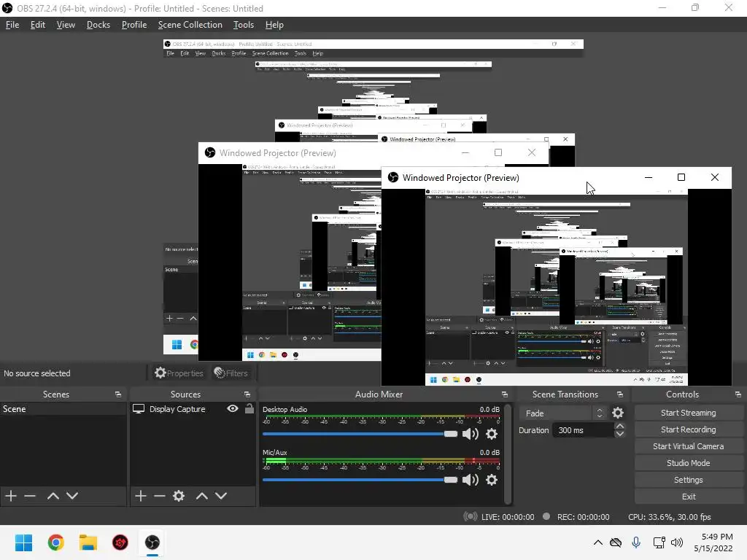
Task: Open the red app icon on the taskbar
Action: coord(120,542)
